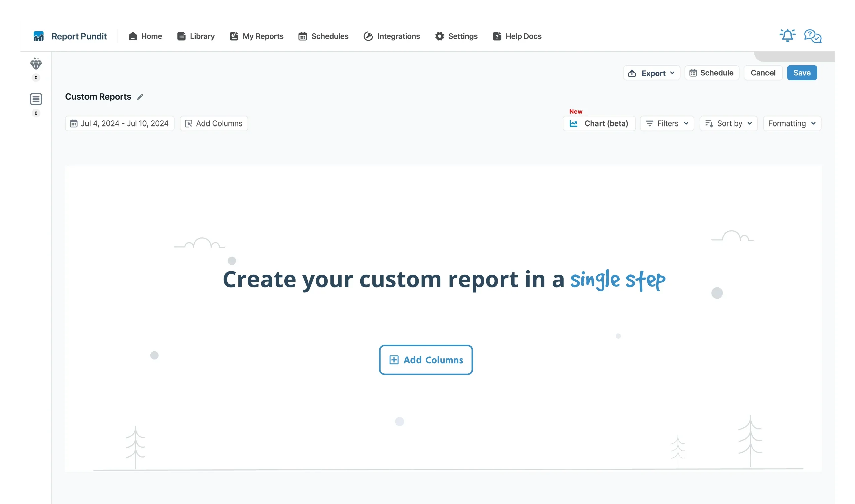
Task: Click the Report Pundit home icon
Action: (x=38, y=36)
